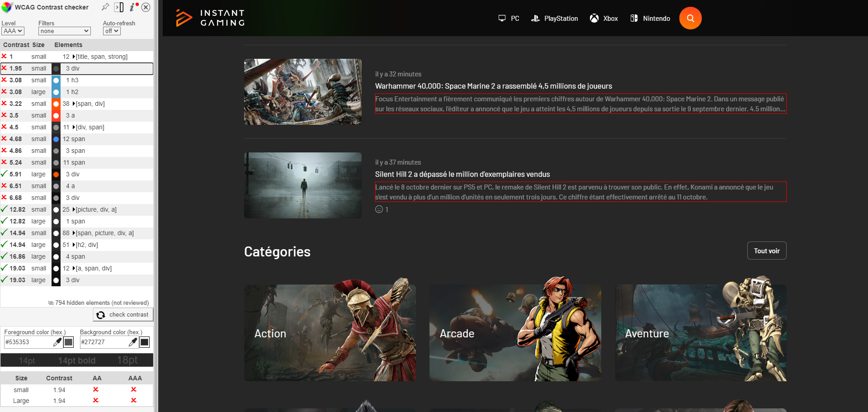The image size is (868, 412).
Task: Open the Arcade category card
Action: click(515, 332)
